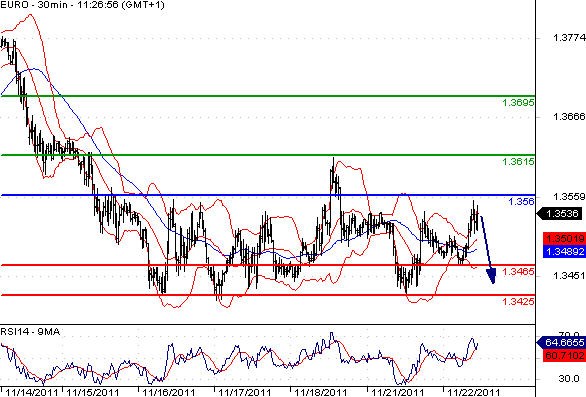
Task: Click the 11/14/2011 date label
Action: [x=32, y=392]
